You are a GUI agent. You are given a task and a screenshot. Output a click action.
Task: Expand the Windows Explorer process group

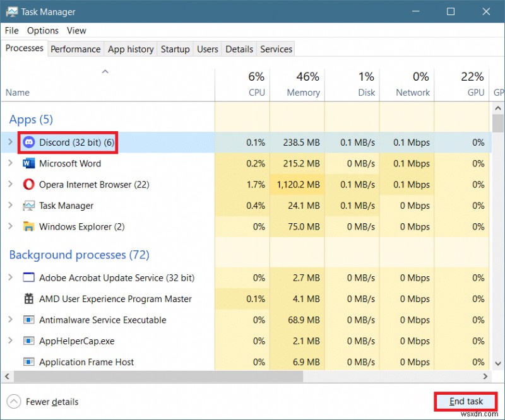click(10, 226)
